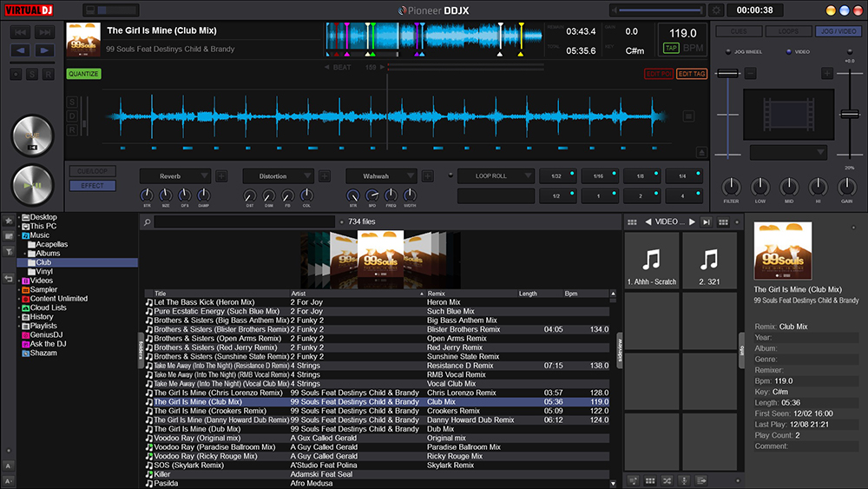This screenshot has height=489, width=868.
Task: Click the previous track skip-back button
Action: point(21,32)
